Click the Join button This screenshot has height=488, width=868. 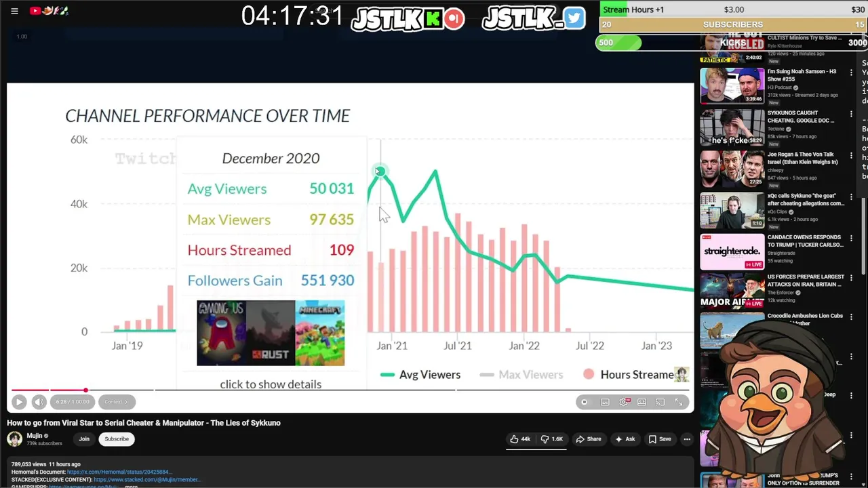click(x=84, y=439)
